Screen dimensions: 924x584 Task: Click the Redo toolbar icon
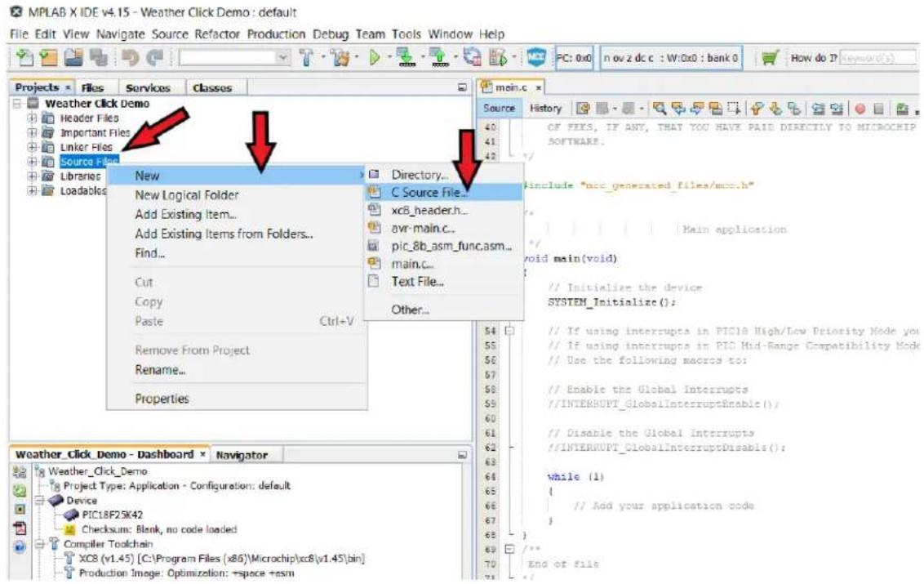155,58
